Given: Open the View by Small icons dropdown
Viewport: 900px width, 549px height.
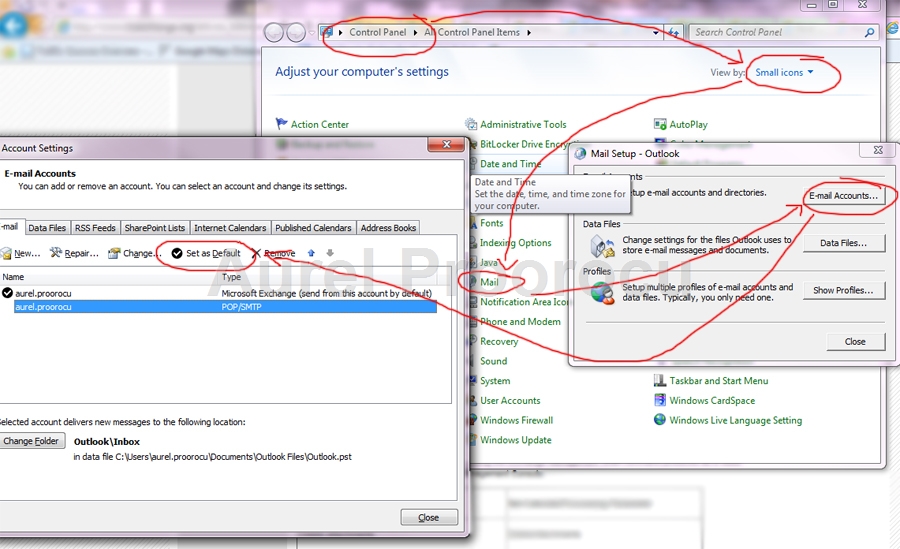Looking at the screenshot, I should point(784,72).
